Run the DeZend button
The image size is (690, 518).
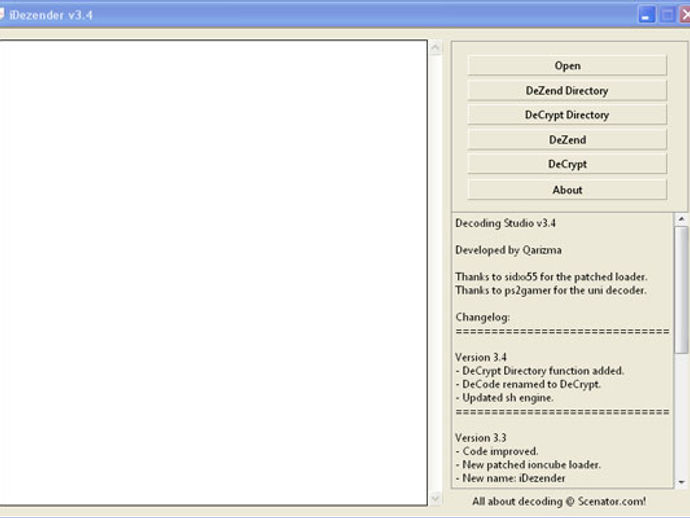pyautogui.click(x=567, y=140)
